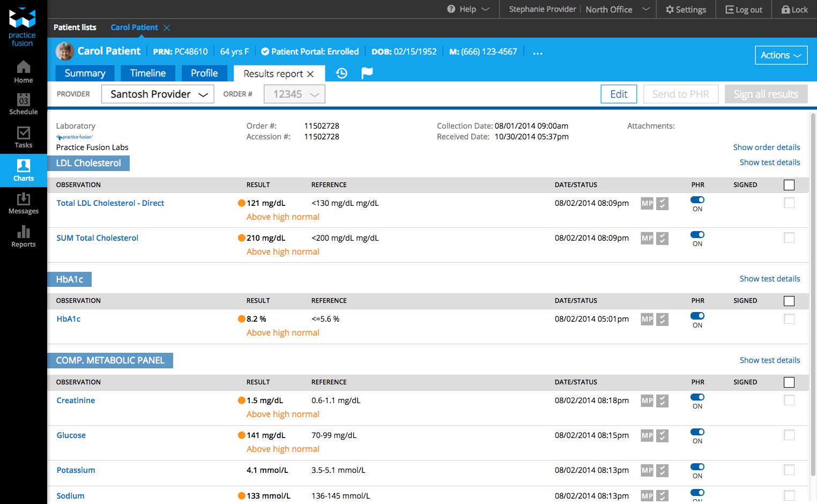Click the MP icon for Total LDL Cholesterol
817x504 pixels.
(x=647, y=204)
